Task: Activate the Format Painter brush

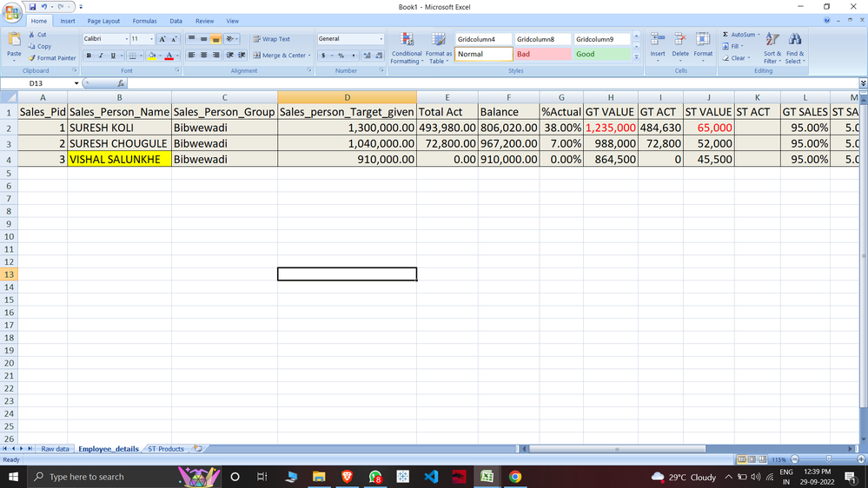Action: pyautogui.click(x=52, y=58)
